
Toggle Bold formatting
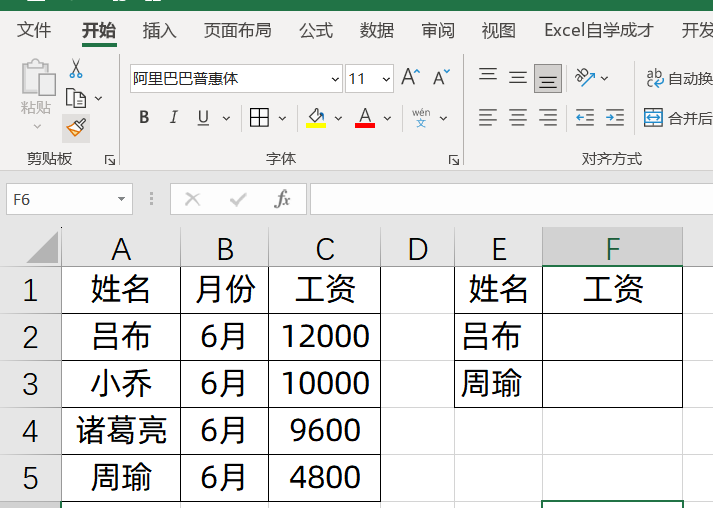click(144, 118)
